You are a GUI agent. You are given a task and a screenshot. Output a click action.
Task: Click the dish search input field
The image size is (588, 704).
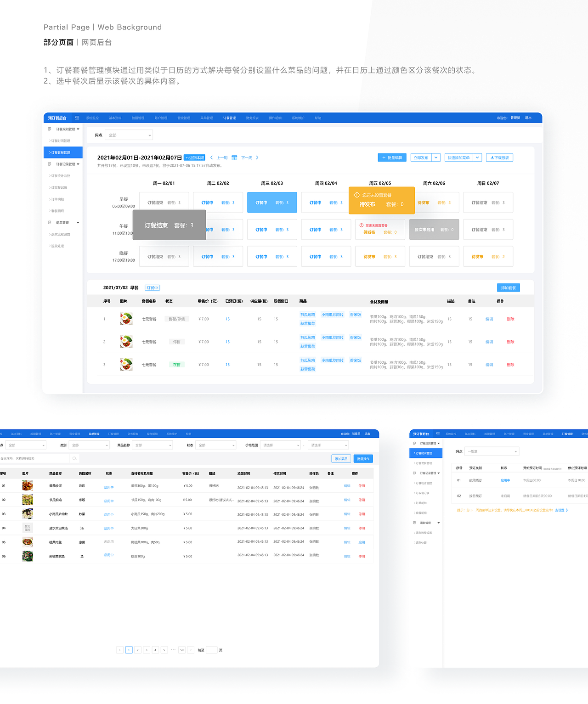(x=34, y=458)
